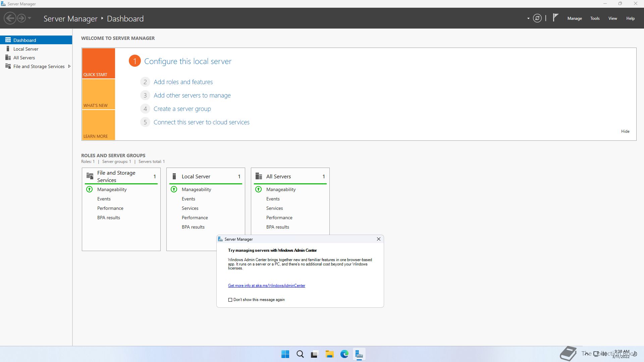Open Events in File and Storage Services tile
The width and height of the screenshot is (644, 362).
tap(104, 199)
